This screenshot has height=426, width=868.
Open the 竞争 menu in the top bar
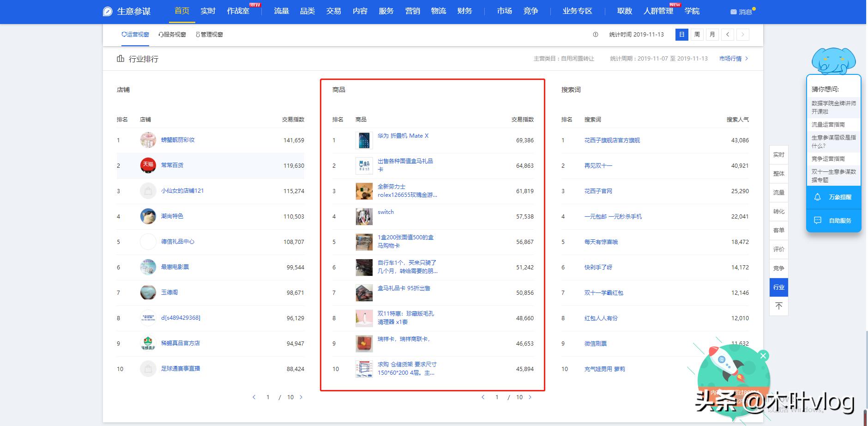[x=531, y=11]
